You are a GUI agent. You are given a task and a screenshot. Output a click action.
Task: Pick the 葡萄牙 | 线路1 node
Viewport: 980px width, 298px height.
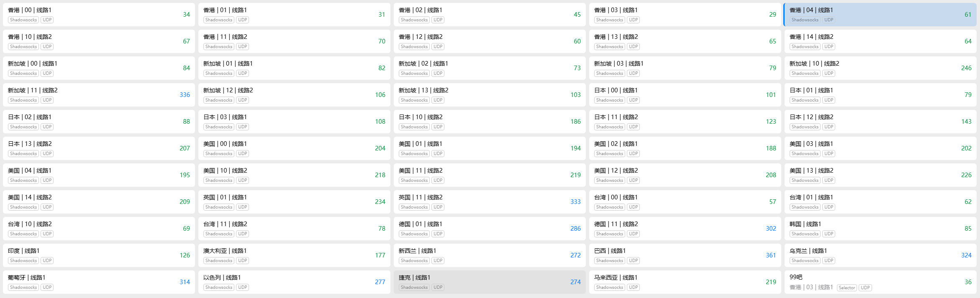(x=99, y=282)
